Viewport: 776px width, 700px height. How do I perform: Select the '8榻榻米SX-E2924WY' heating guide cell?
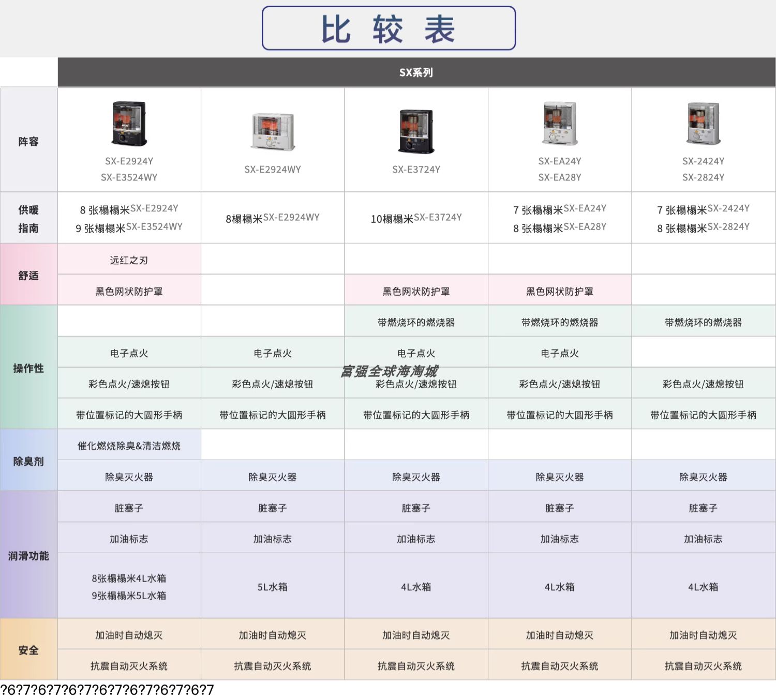coord(273,218)
